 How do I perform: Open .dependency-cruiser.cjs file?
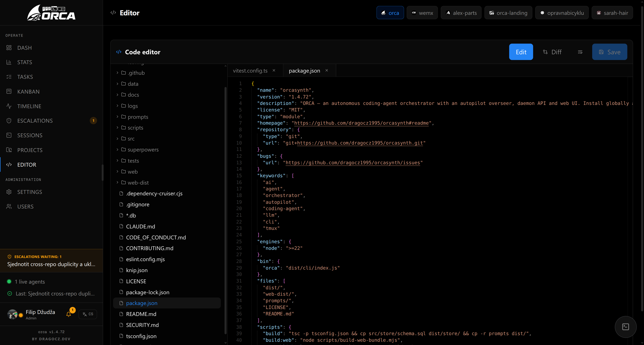pyautogui.click(x=167, y=194)
